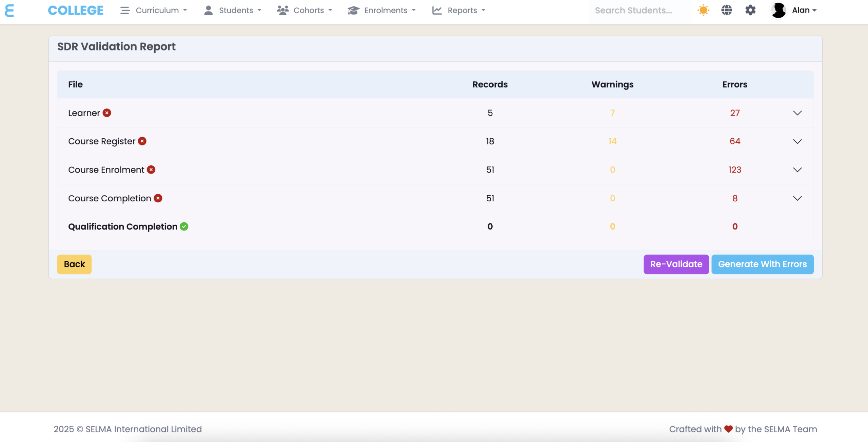Select the Course Register file label
The image size is (868, 442).
coord(101,141)
